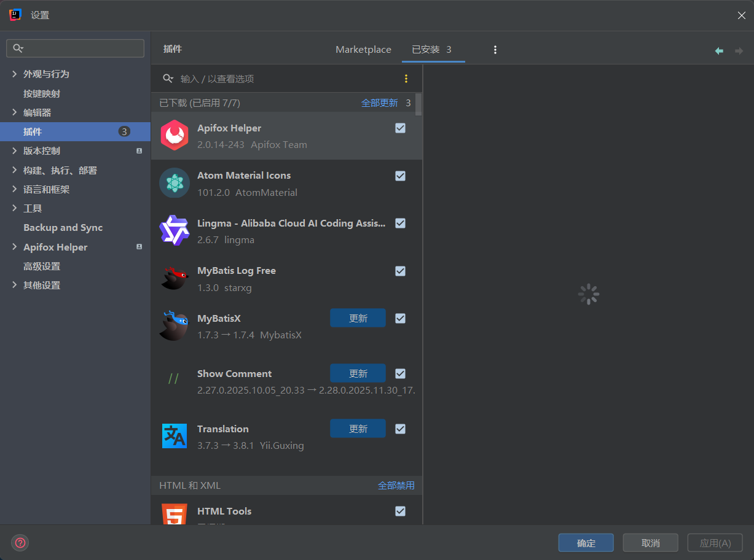Open the plugins tab kebab menu
754x560 pixels.
495,50
